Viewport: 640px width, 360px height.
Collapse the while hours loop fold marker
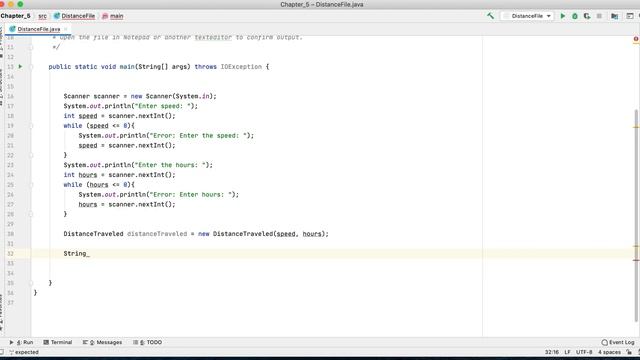tap(31, 184)
